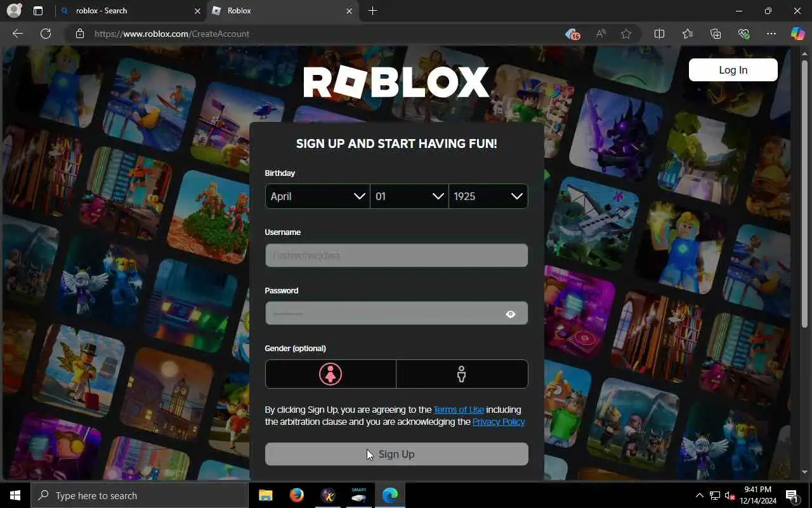This screenshot has height=508, width=812.
Task: Open the clock showing 9:41 PM
Action: (757, 495)
